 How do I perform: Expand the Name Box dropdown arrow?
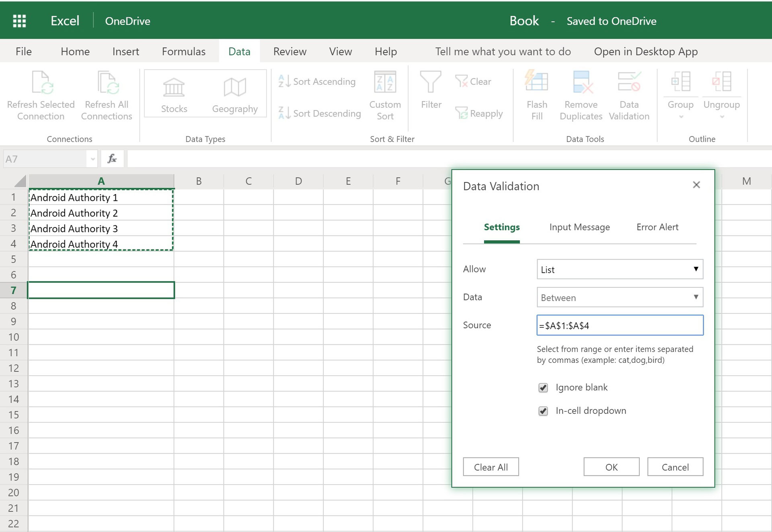tap(93, 159)
